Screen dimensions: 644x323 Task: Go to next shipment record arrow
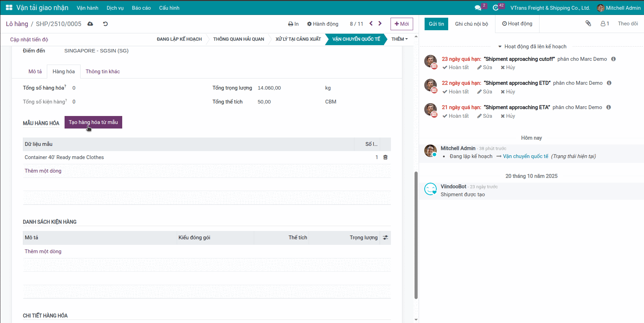(380, 24)
